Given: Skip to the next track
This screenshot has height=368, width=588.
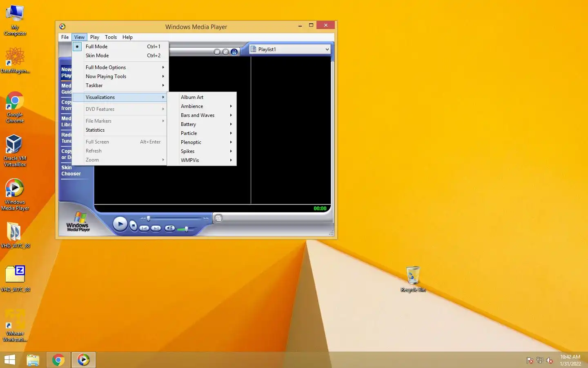Looking at the screenshot, I should (156, 228).
